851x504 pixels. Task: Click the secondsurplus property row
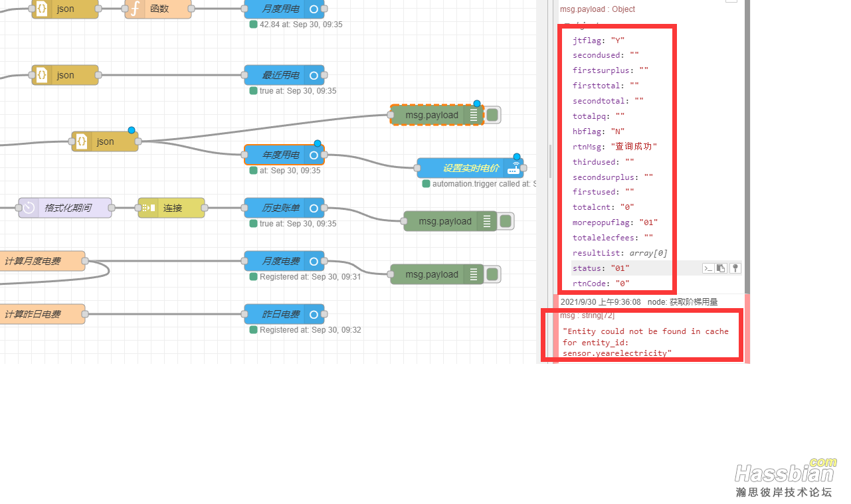click(x=613, y=177)
